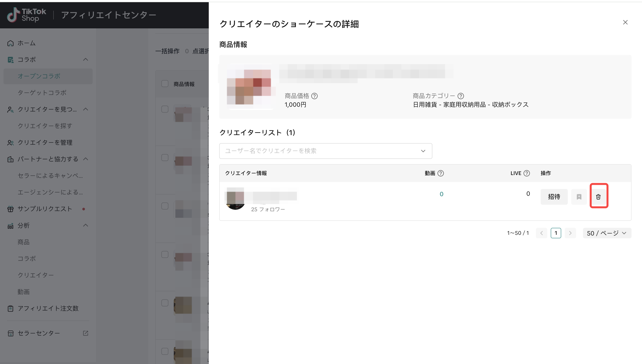Click the TikTok Shop logo
This screenshot has height=364, width=642.
pyautogui.click(x=26, y=15)
